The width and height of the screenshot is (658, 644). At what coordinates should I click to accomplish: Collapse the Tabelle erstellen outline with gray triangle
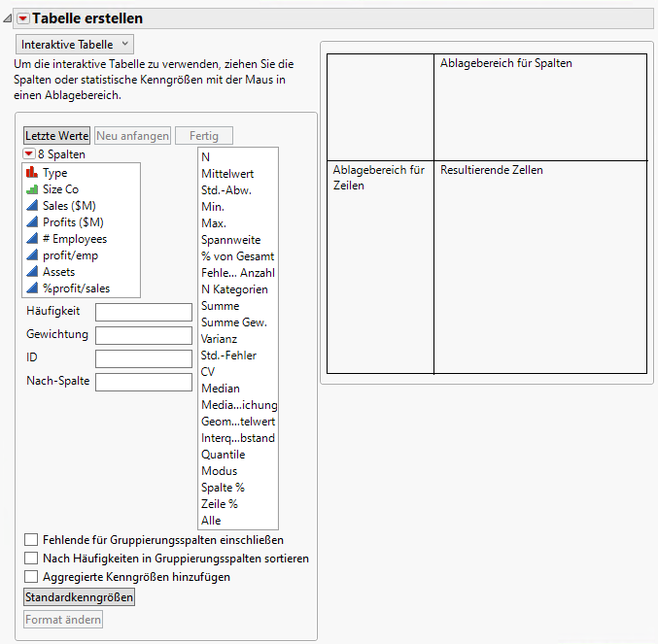point(7,18)
